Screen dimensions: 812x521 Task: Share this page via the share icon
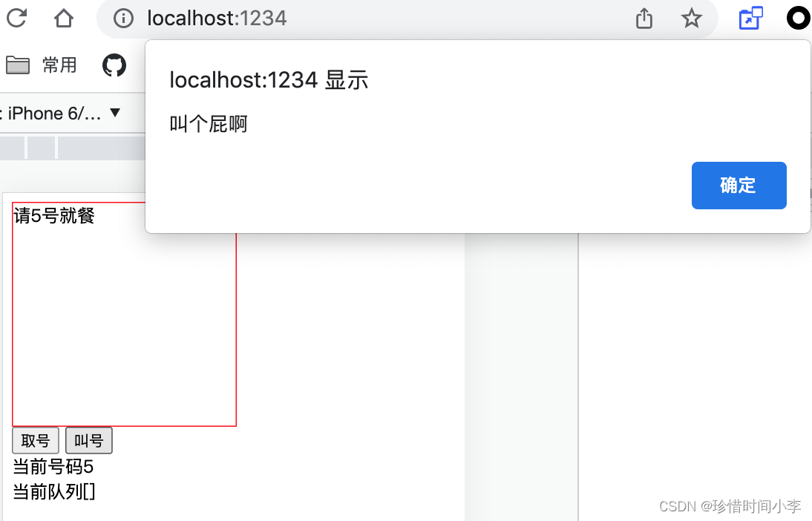click(644, 18)
